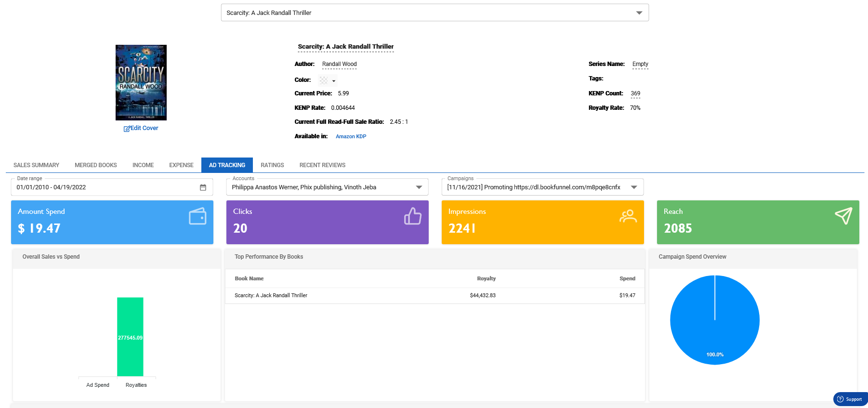
Task: Click the Royalty Rate value 70%
Action: coord(635,108)
